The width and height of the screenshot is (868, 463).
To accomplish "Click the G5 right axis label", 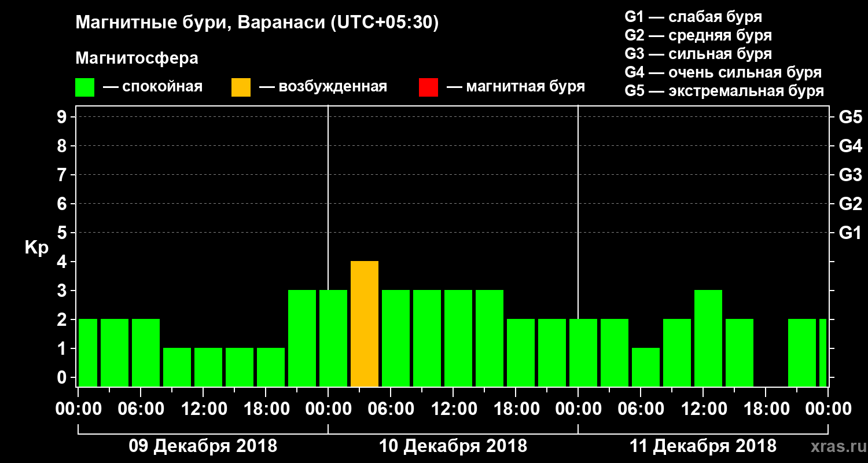I will click(850, 117).
